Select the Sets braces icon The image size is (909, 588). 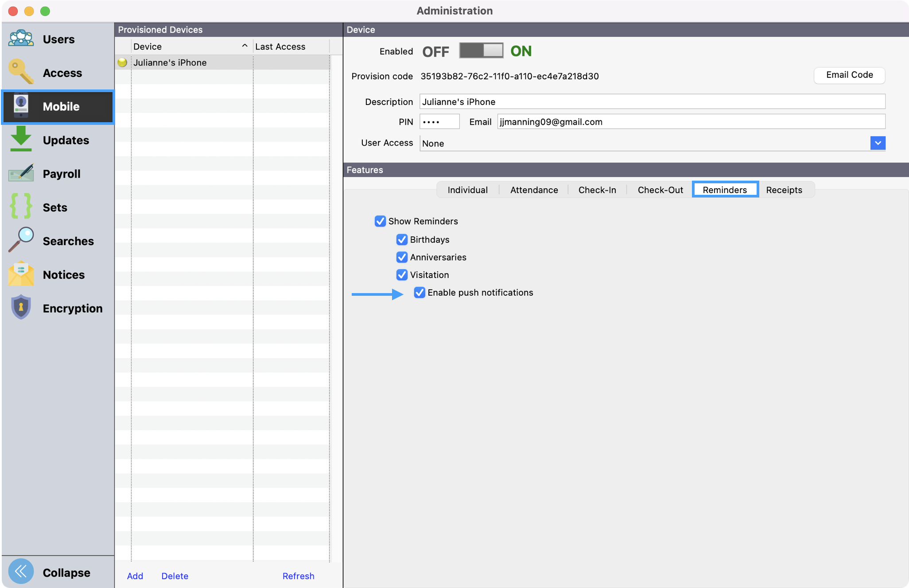[20, 207]
